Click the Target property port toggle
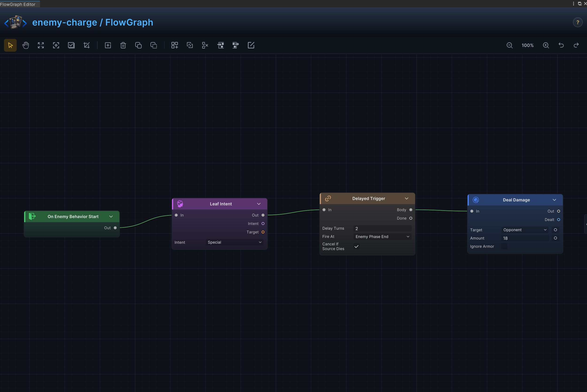The image size is (587, 392). coord(556,230)
